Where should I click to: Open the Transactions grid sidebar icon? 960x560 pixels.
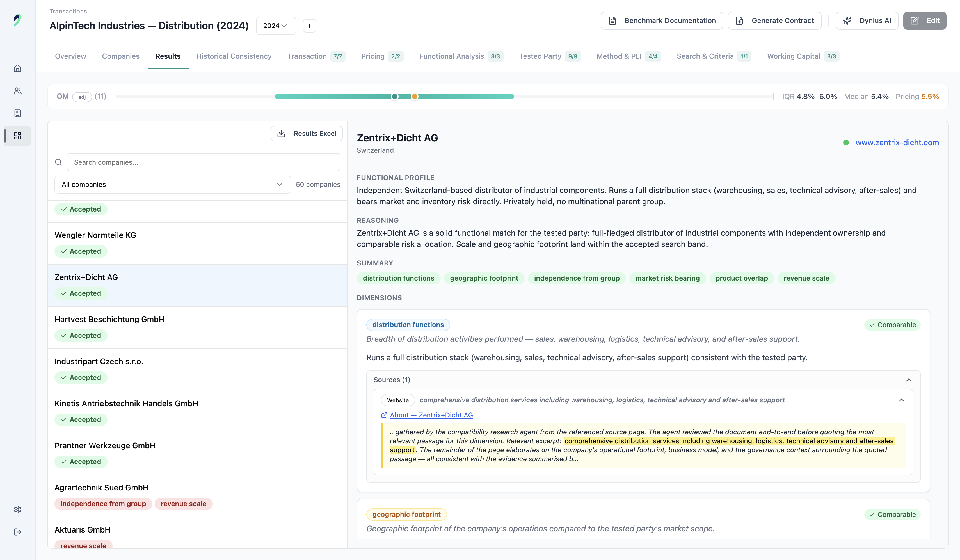(17, 136)
